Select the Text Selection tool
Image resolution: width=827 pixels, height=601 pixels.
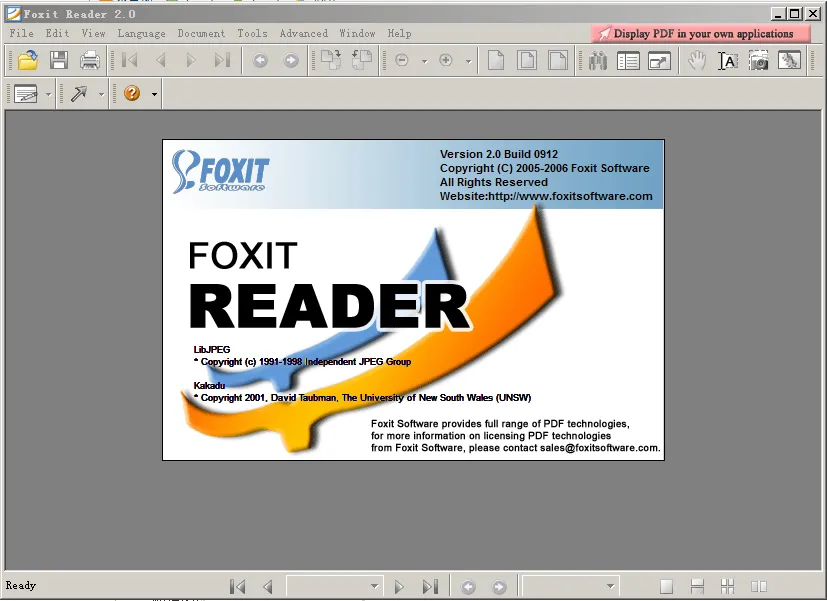pos(728,60)
